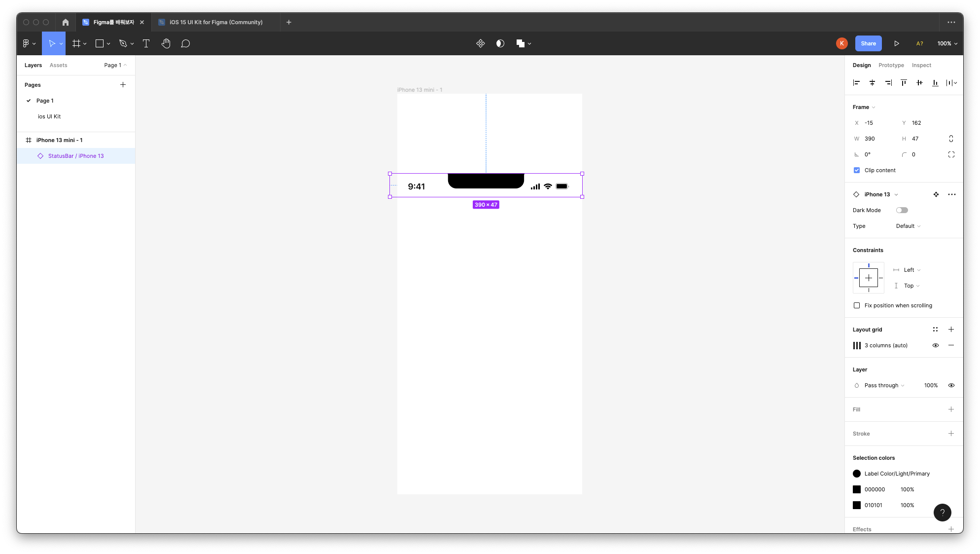Click the blue Share button
The height and width of the screenshot is (554, 980).
[x=868, y=43]
